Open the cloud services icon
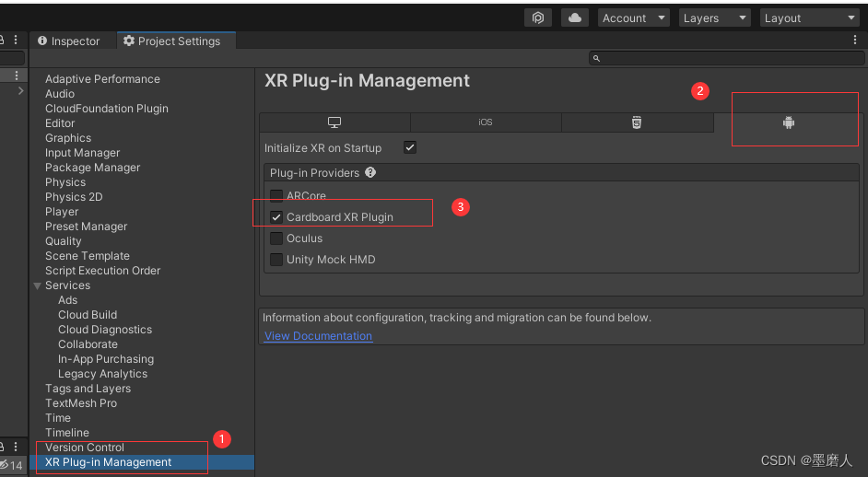 coord(575,17)
